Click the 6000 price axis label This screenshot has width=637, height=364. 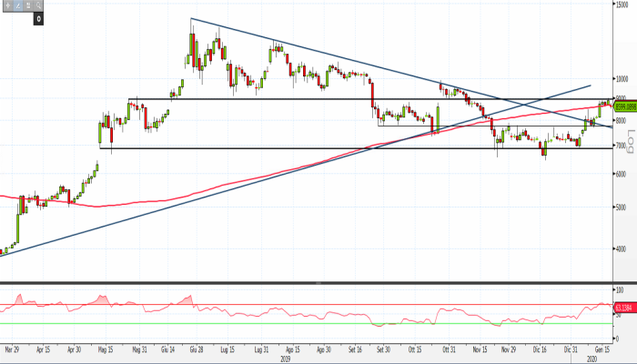622,174
